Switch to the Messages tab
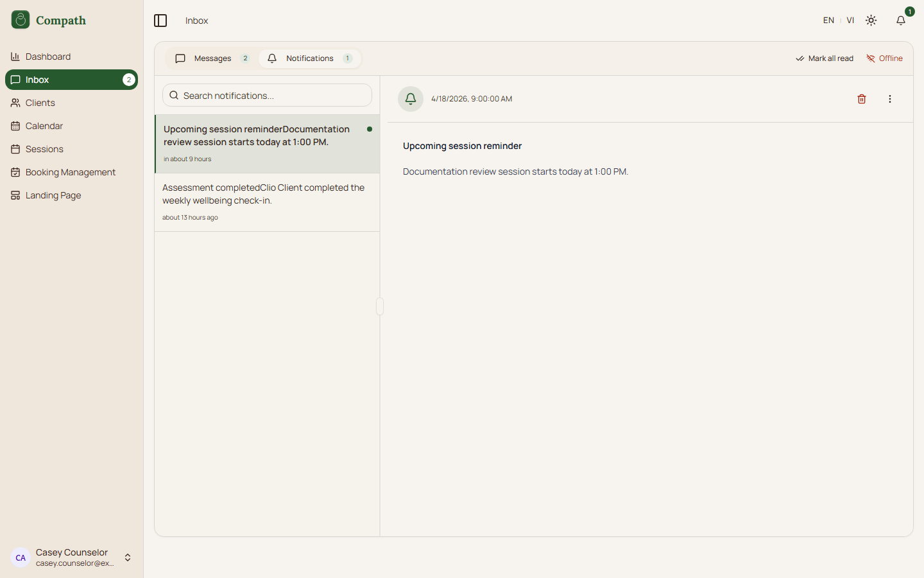This screenshot has width=924, height=578. click(212, 58)
